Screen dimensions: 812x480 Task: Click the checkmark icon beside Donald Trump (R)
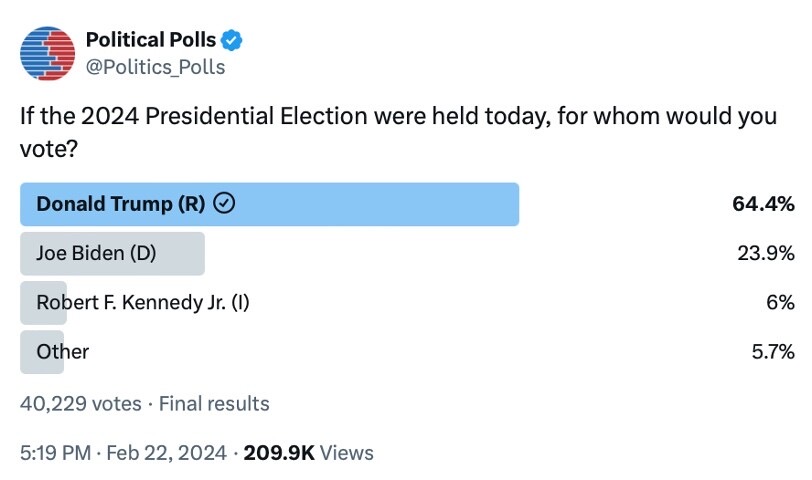click(x=225, y=204)
